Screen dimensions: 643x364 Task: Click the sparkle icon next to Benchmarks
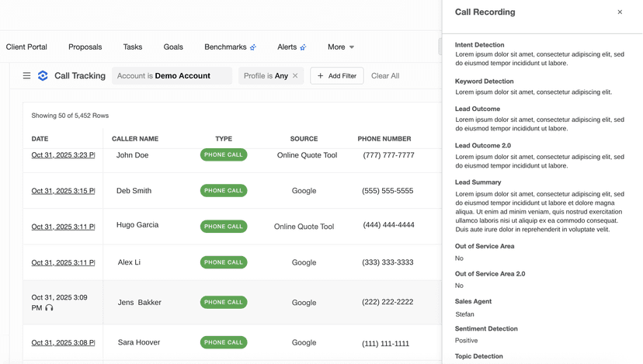253,47
